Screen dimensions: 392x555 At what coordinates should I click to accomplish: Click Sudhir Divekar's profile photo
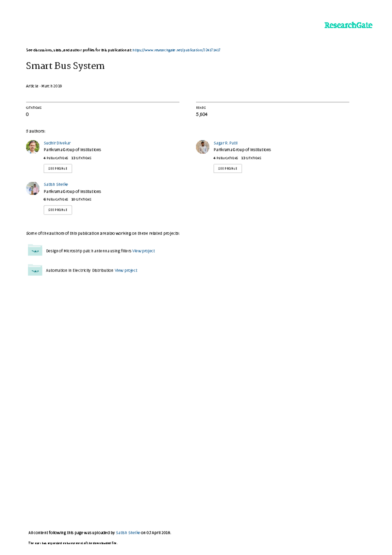coord(33,147)
